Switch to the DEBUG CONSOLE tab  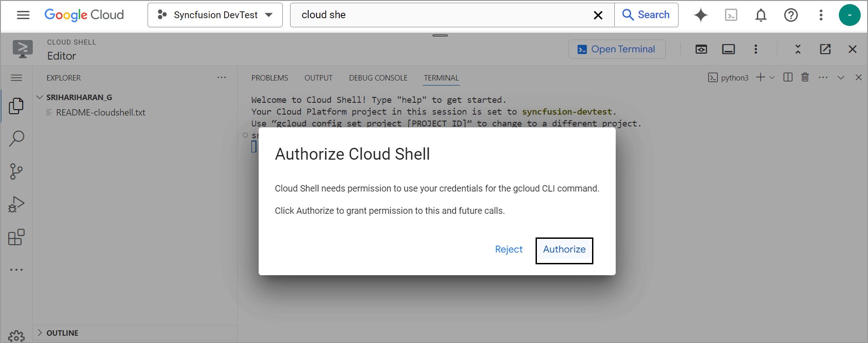point(378,78)
